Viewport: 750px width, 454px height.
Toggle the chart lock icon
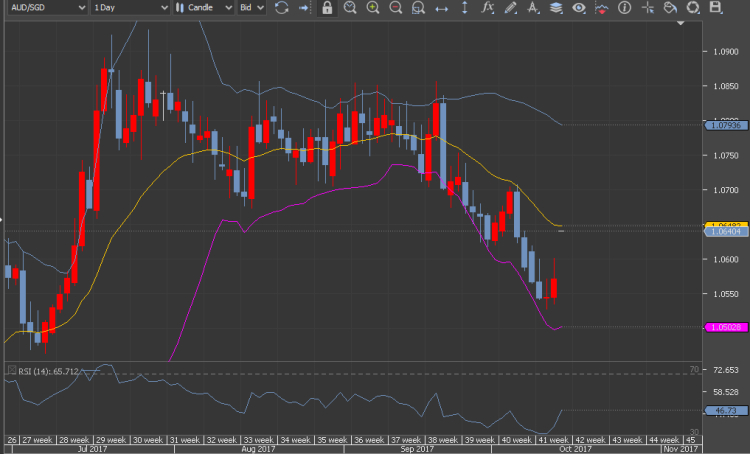327,8
